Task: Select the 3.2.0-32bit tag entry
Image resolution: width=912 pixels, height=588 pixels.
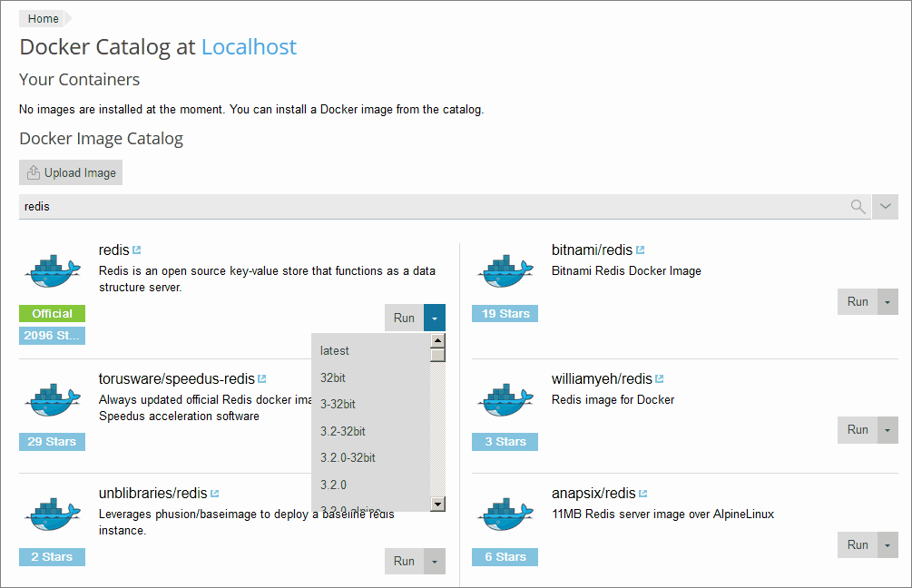Action: tap(347, 457)
